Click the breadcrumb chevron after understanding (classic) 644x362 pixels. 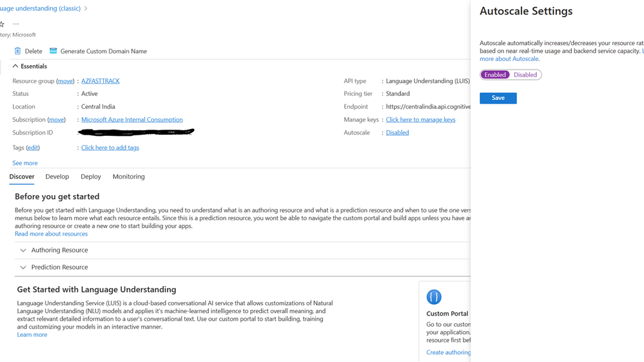[86, 8]
